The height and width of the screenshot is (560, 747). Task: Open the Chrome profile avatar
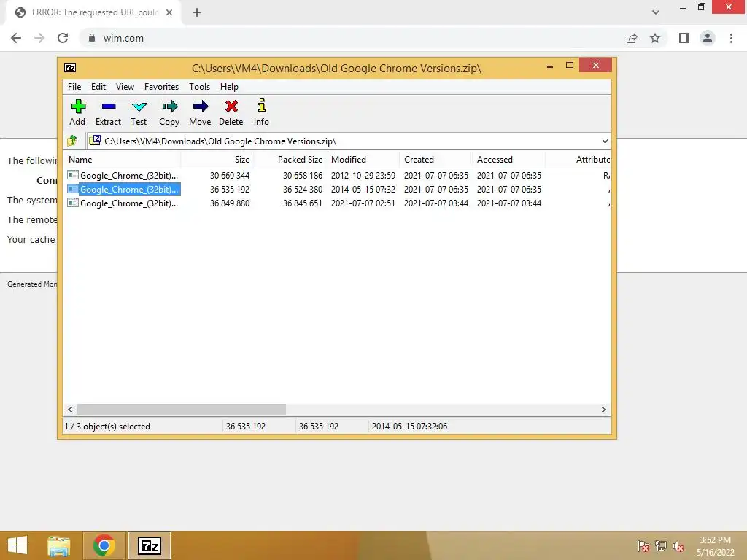[708, 38]
